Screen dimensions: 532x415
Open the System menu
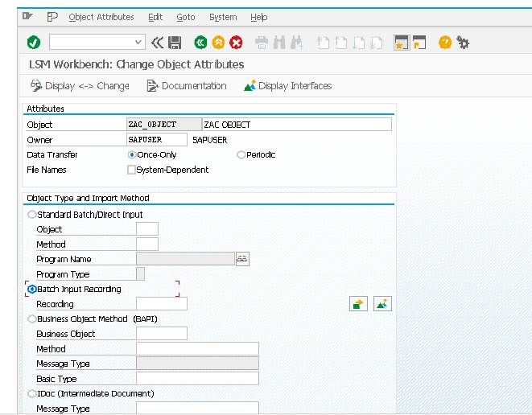223,17
